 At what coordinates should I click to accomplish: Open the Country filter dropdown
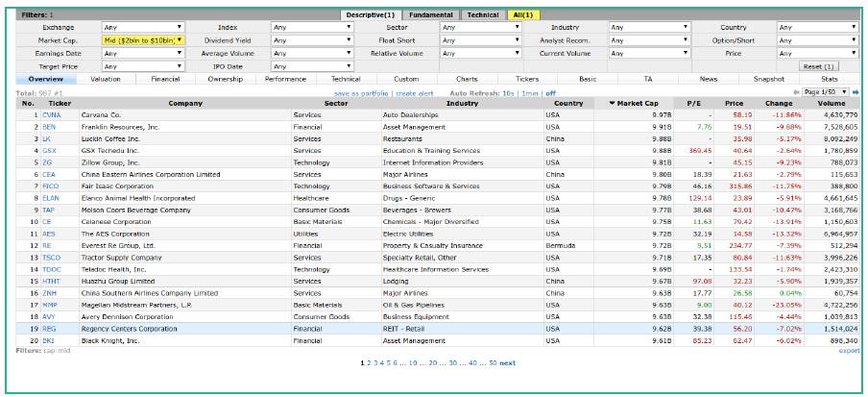(x=817, y=28)
